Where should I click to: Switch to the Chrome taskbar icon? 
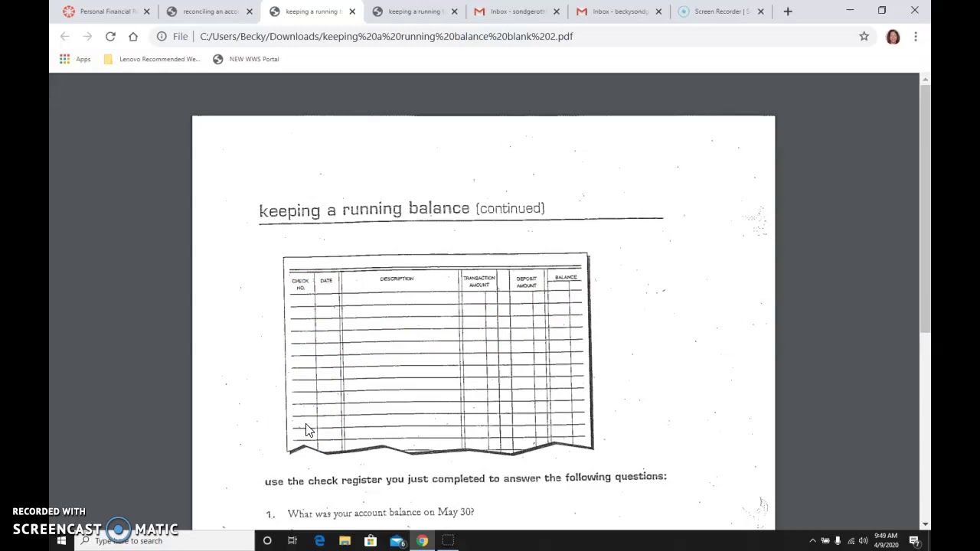(422, 541)
